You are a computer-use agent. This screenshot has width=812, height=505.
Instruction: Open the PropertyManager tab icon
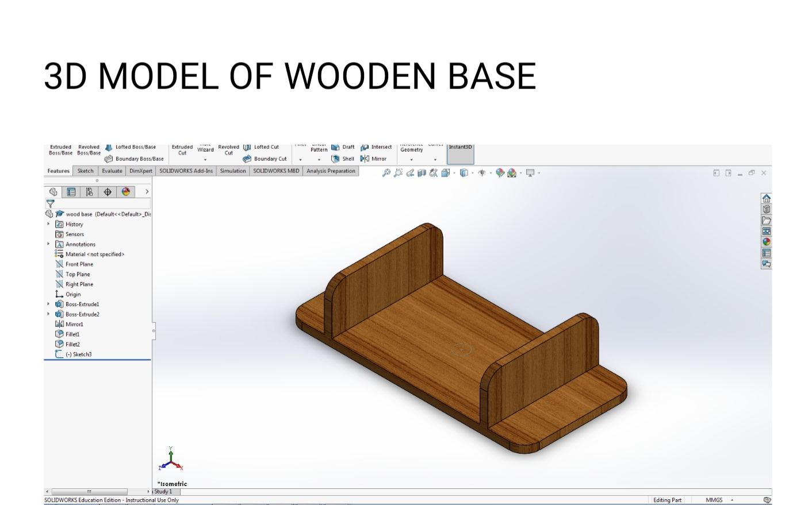tap(71, 192)
